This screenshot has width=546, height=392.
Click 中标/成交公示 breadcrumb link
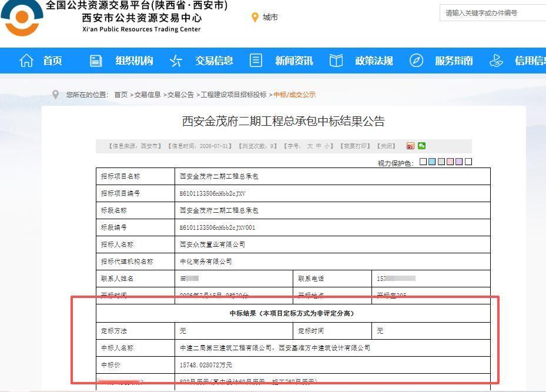294,95
